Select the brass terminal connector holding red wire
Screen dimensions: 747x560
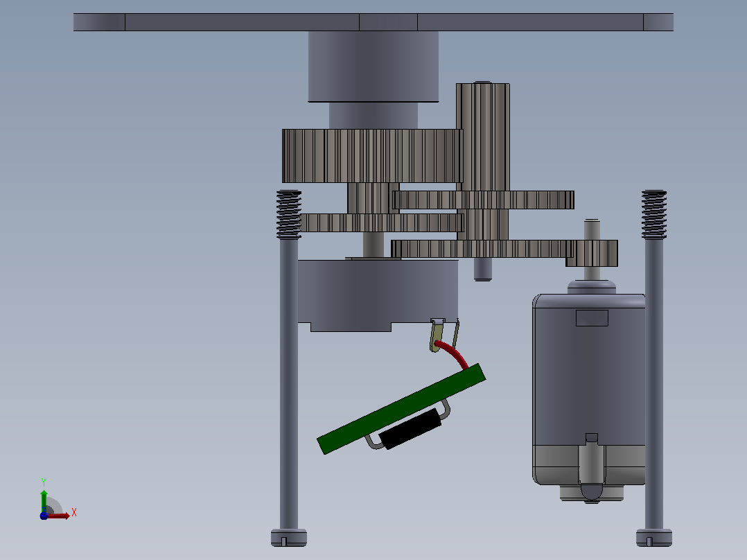click(437, 335)
